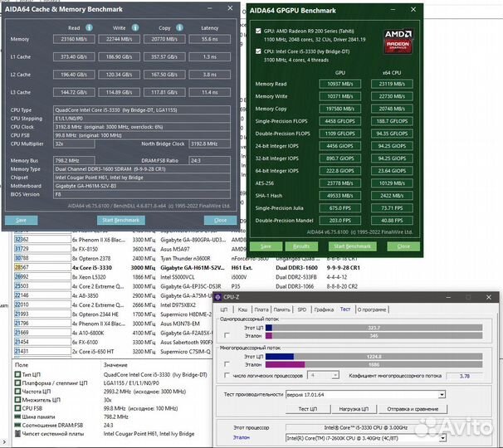Image resolution: width=503 pixels, height=448 pixels.
Task: Uncheck the AMD Radeon R9 200 GPU checkbox
Action: [257, 32]
